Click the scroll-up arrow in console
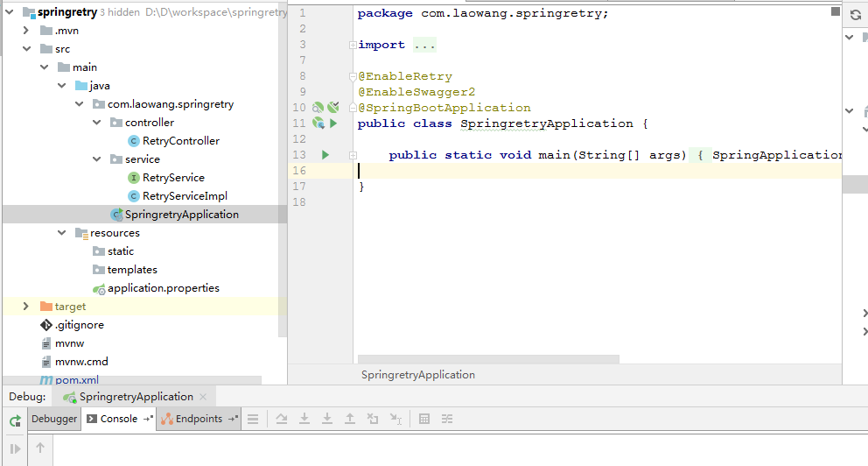The height and width of the screenshot is (466, 868). 40,448
